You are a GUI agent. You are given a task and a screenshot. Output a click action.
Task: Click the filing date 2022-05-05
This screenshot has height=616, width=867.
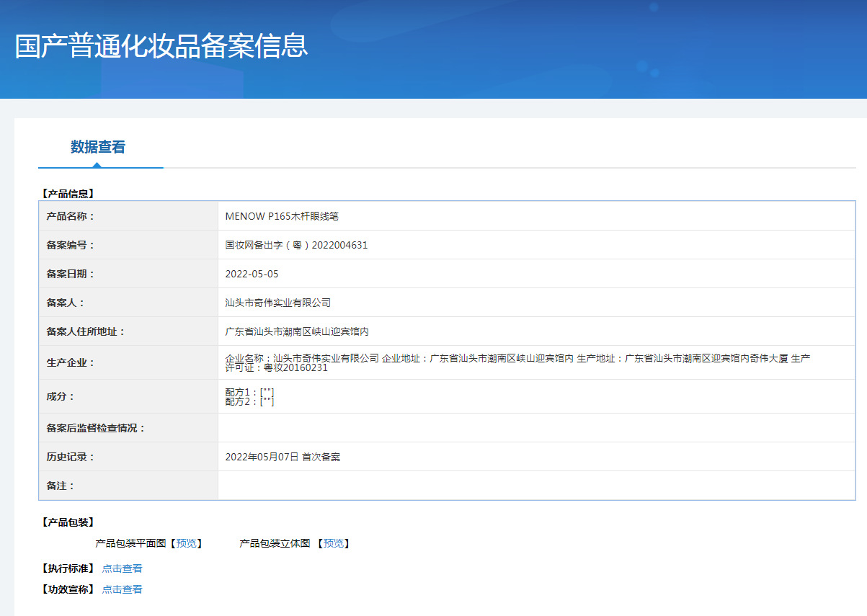[252, 274]
